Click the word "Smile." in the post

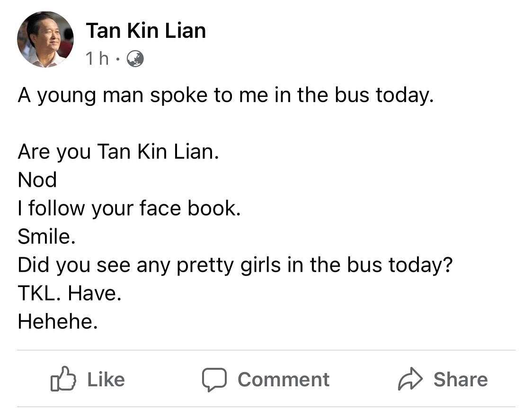pyautogui.click(x=46, y=236)
